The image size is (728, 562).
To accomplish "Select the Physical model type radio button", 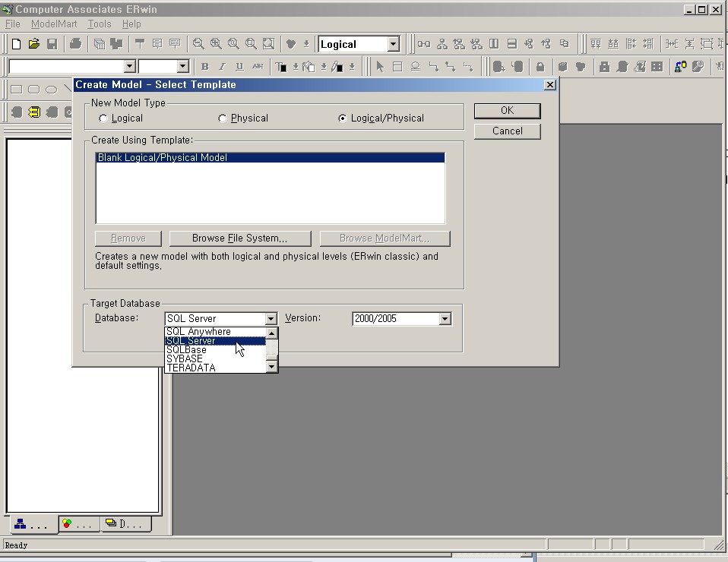I will click(223, 118).
